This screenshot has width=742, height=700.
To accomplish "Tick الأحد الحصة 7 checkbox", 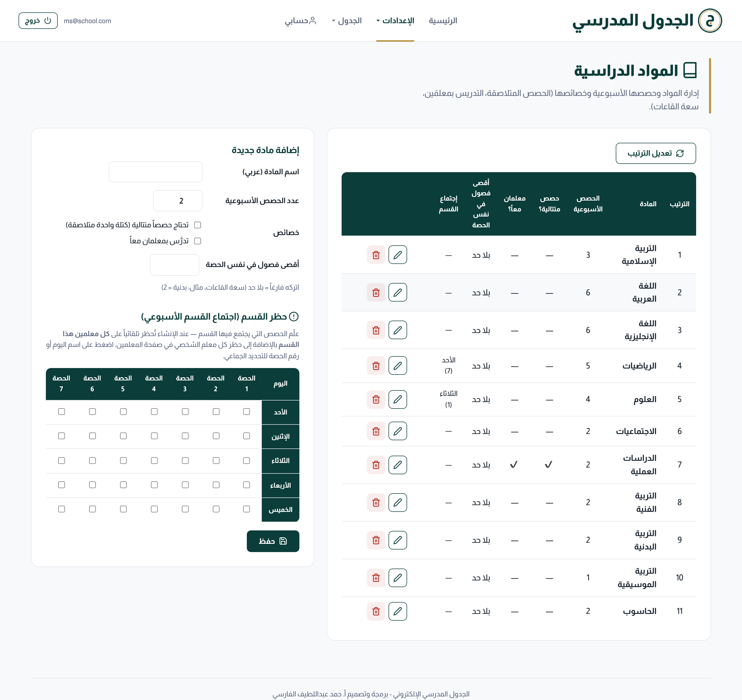I will [x=62, y=411].
